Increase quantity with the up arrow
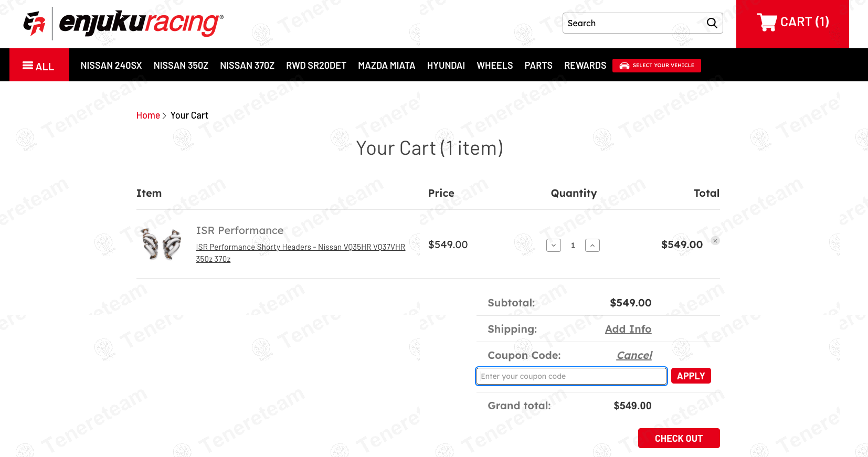 tap(592, 245)
